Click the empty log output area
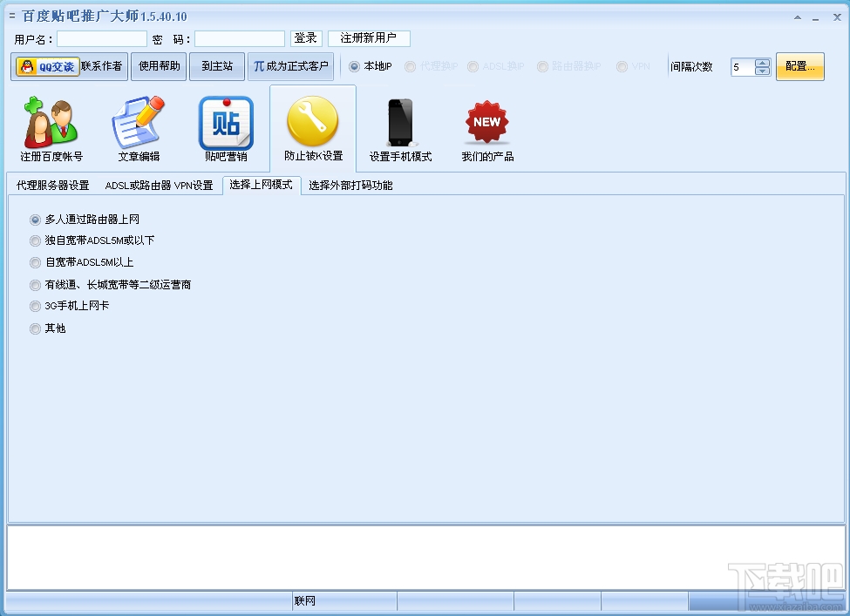This screenshot has height=616, width=850. tap(425, 558)
